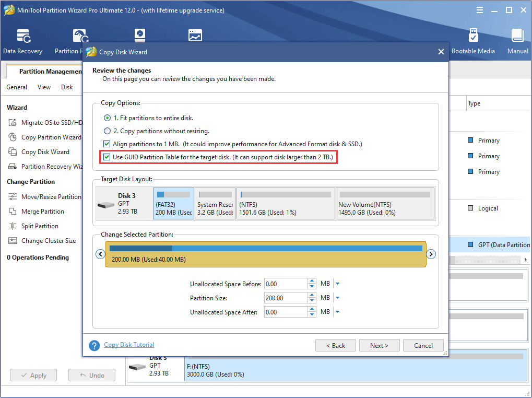Click the Undo button
This screenshot has width=532, height=398.
91,375
